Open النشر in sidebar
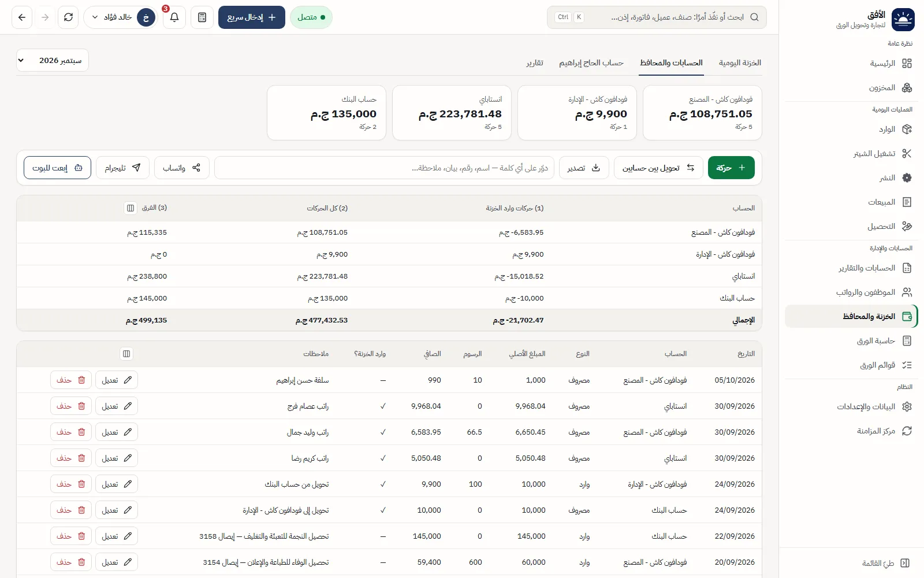 pos(851,178)
